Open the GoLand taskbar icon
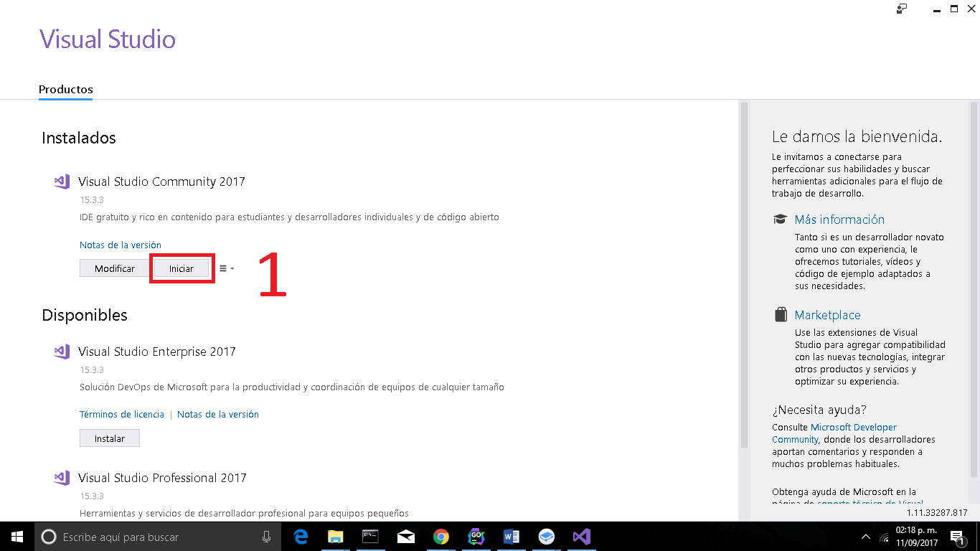 (476, 537)
